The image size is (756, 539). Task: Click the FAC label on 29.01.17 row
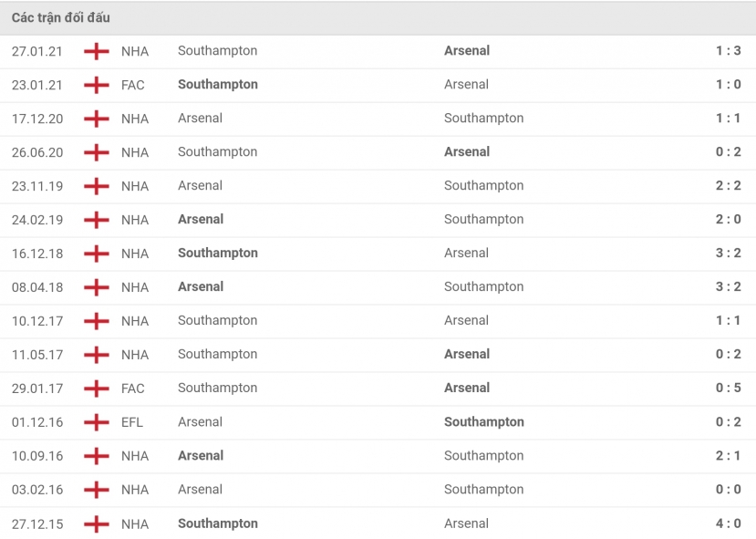[133, 389]
